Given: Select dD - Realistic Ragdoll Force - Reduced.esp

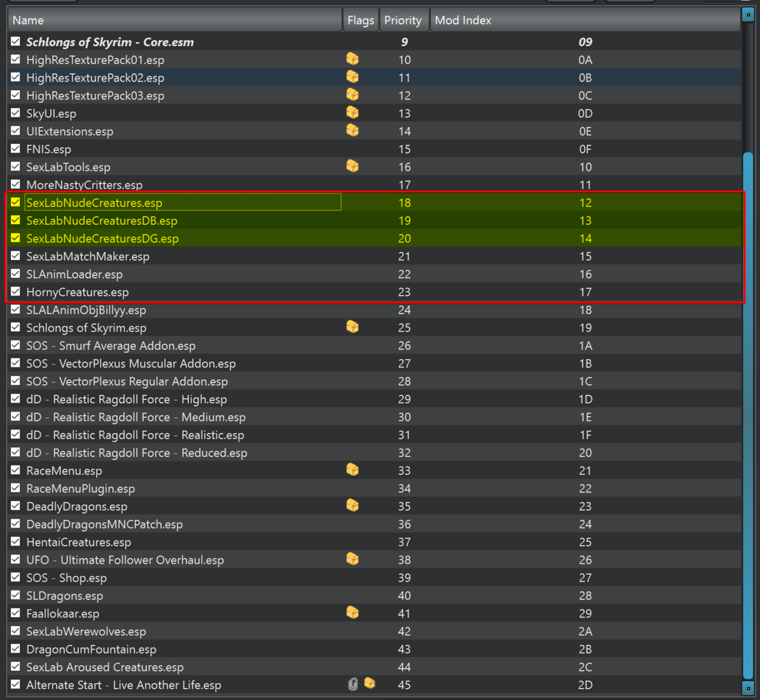Looking at the screenshot, I should tap(374, 453).
